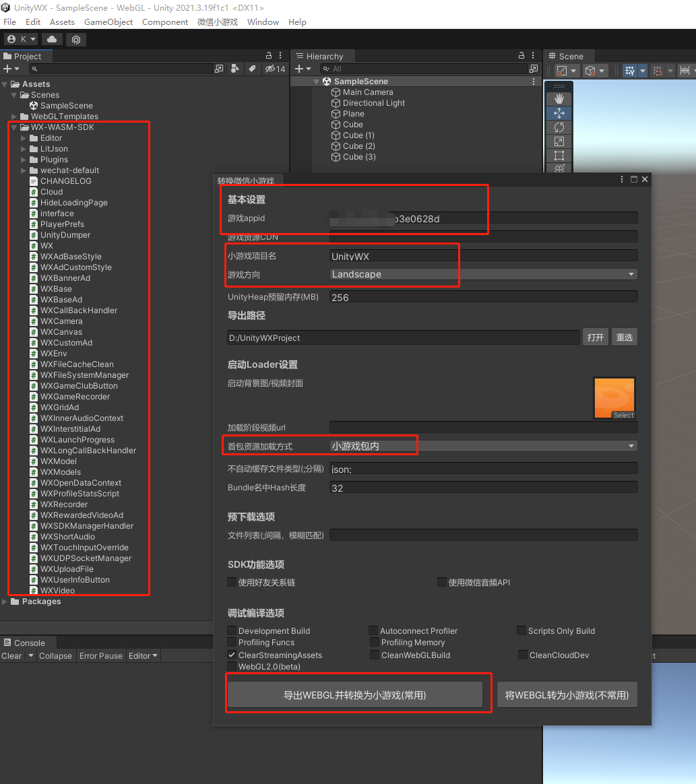Open 首包资源加载方式 dropdown
This screenshot has width=696, height=784.
pos(484,446)
